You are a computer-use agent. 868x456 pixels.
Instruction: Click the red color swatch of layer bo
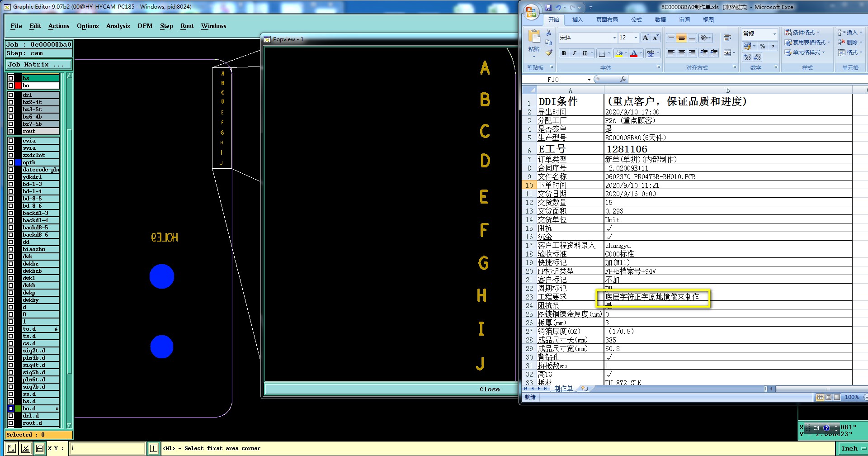[18, 85]
